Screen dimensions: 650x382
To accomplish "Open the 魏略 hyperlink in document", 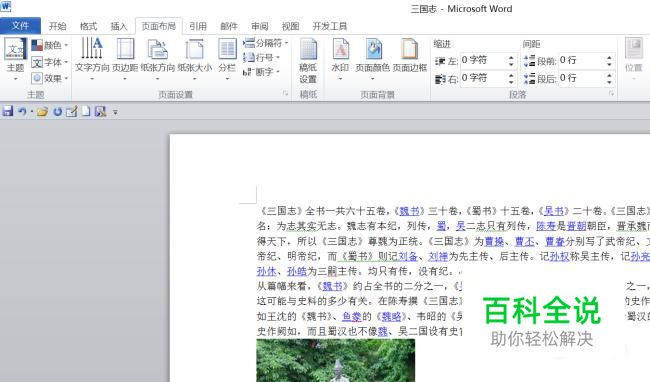I will [391, 317].
